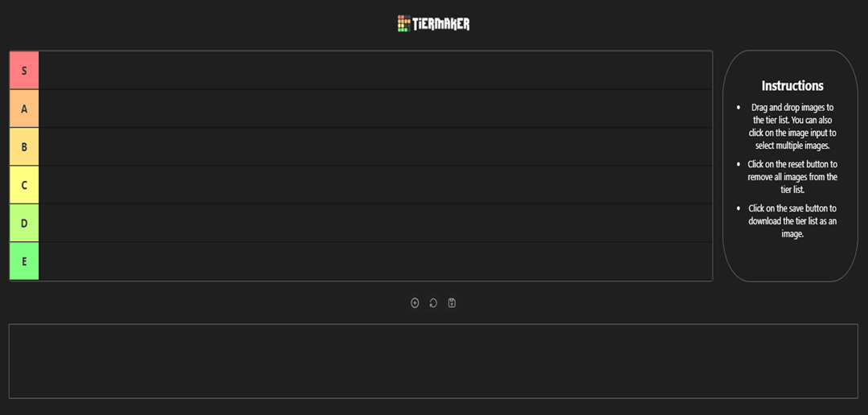This screenshot has width=868, height=415.
Task: Click the save tier list icon
Action: pos(452,302)
